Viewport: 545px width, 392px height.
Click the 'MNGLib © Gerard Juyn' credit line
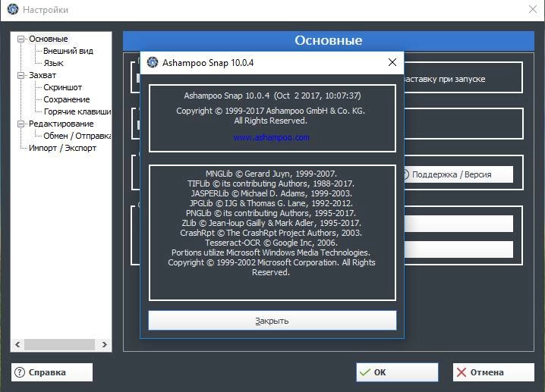coord(271,174)
